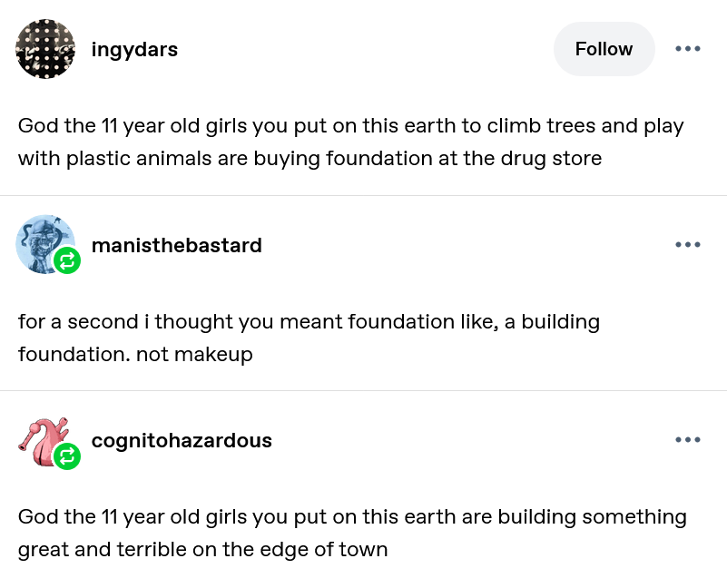The image size is (727, 588).
Task: Open the options menu for manisthebastard's reblog
Action: [688, 245]
